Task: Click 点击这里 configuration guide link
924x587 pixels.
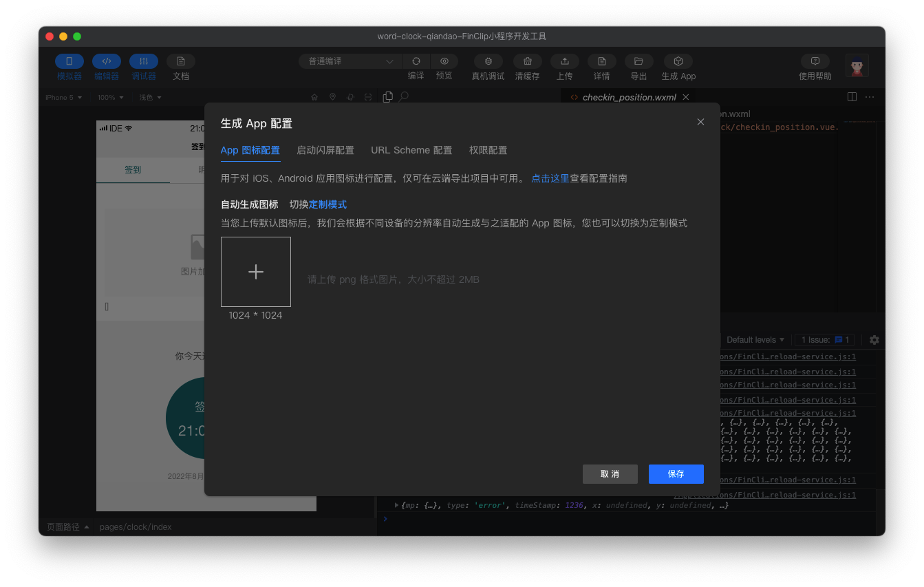Action: click(x=550, y=178)
